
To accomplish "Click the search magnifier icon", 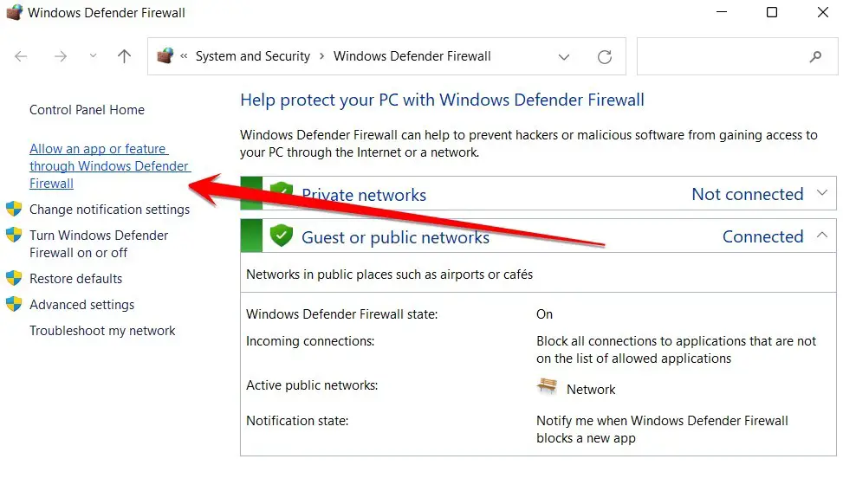I will click(815, 56).
